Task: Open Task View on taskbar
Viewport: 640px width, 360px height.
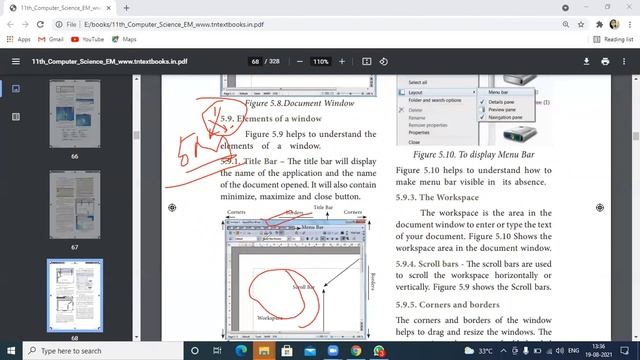Action: pos(217,351)
